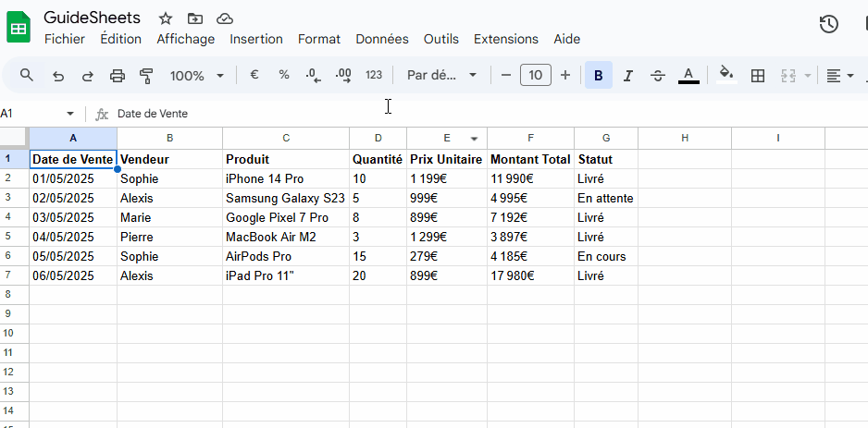The image size is (868, 428).
Task: Open the Google Sheets home icon
Action: [19, 27]
